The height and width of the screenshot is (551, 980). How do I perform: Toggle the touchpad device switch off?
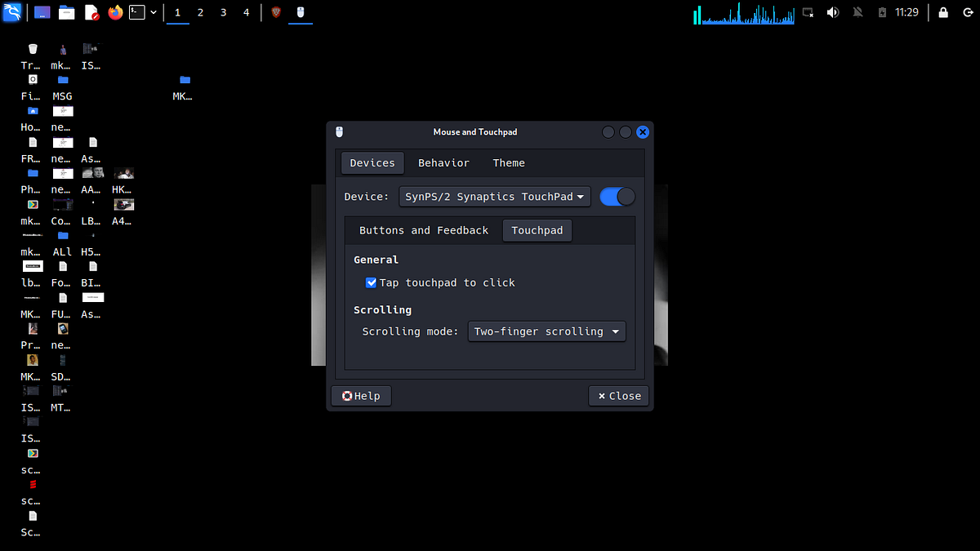(617, 196)
